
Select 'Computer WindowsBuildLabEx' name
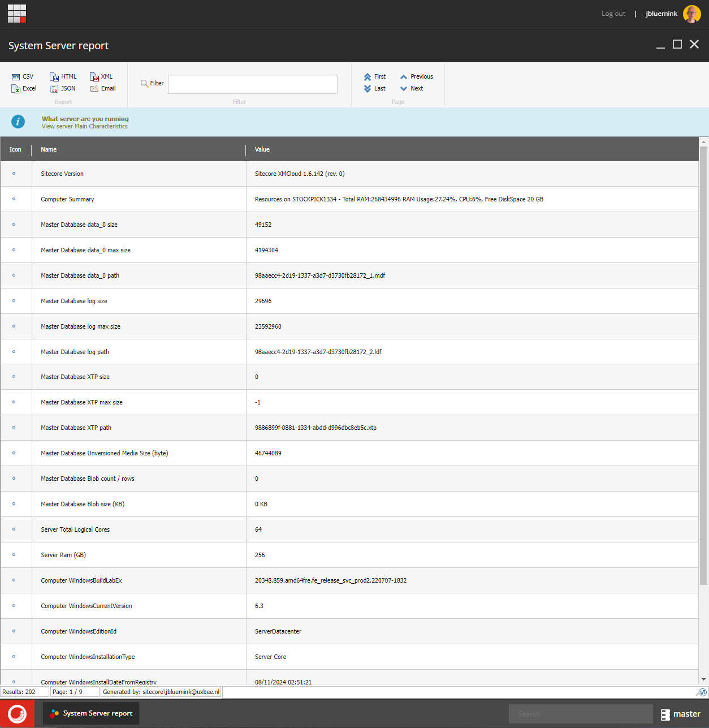point(81,580)
